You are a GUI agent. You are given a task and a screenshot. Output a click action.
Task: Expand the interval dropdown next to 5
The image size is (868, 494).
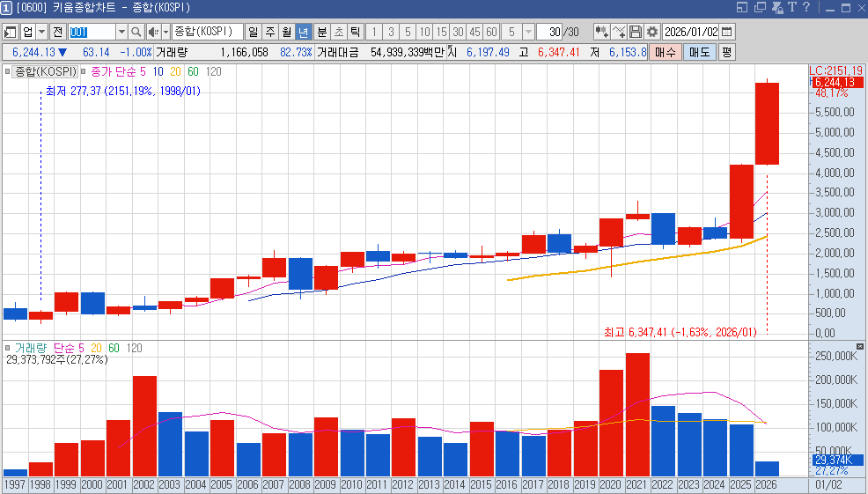(x=526, y=32)
